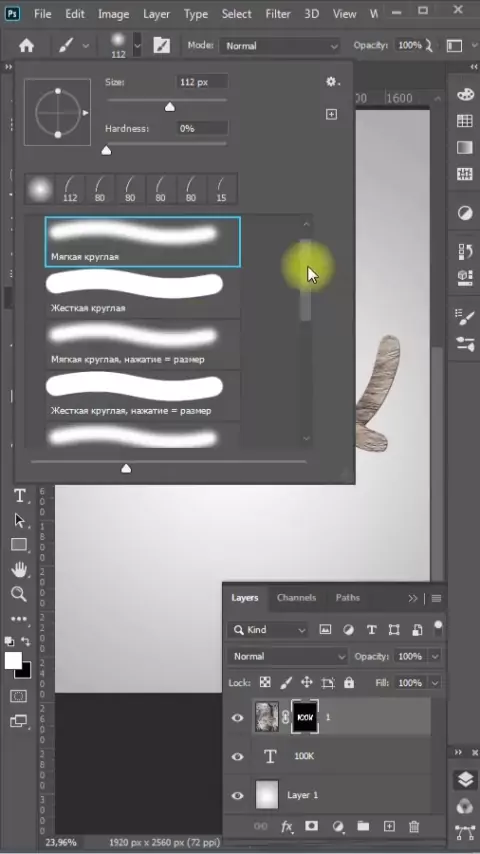Switch to the Channels tab
The image size is (480, 854).
[296, 597]
